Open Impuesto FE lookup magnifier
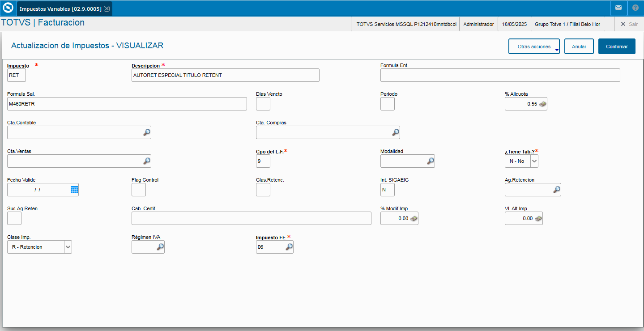The height and width of the screenshot is (331, 644). (x=289, y=247)
